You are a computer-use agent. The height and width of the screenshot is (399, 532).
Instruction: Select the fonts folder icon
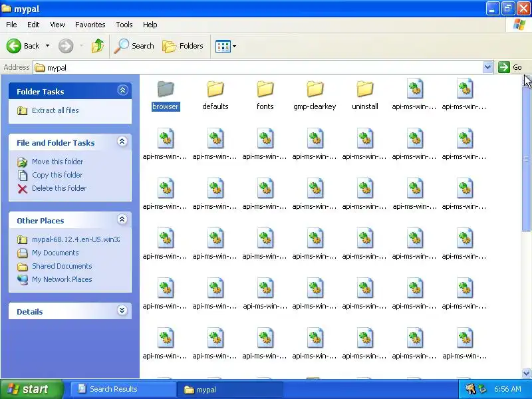pyautogui.click(x=265, y=89)
